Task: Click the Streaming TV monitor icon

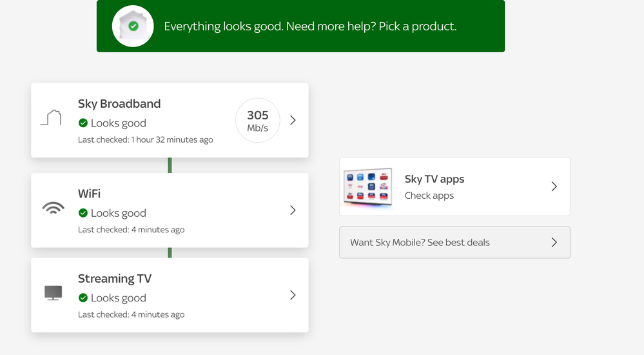Action: tap(53, 293)
